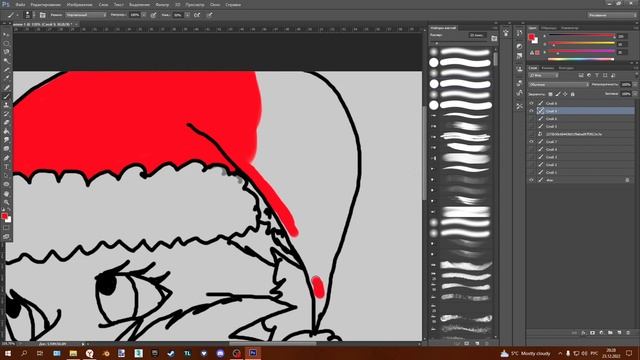Add adjustment layer icon

coord(601,333)
